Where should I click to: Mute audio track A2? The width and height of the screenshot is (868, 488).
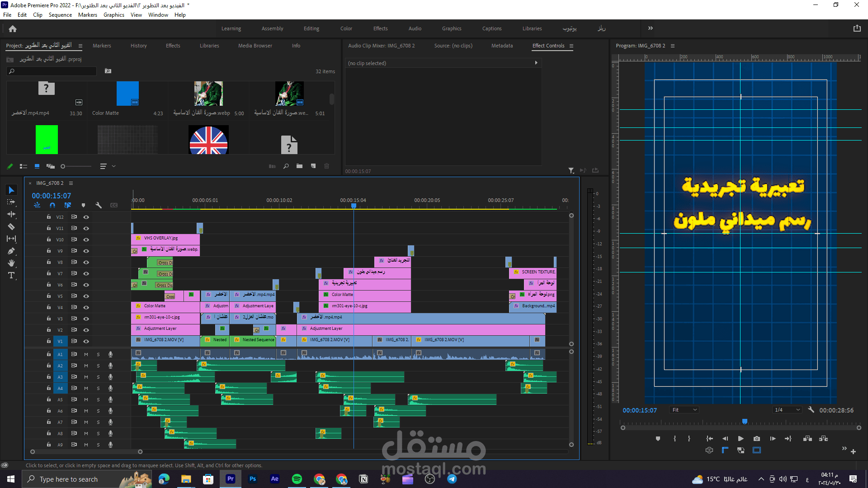pyautogui.click(x=86, y=366)
